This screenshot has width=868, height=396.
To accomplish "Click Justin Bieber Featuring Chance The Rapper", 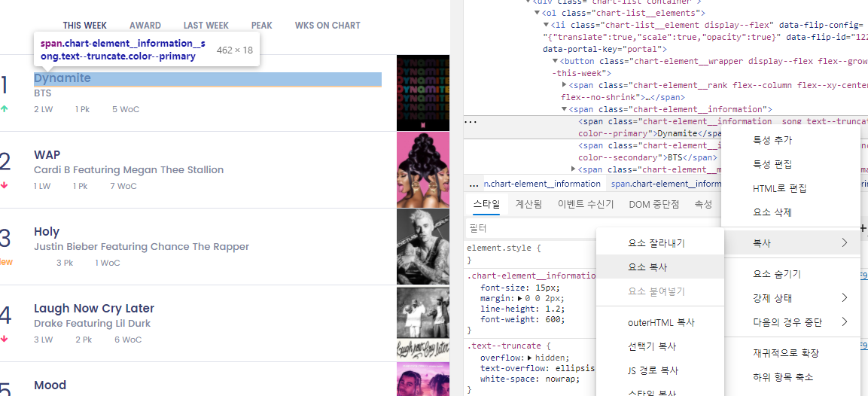I will (142, 246).
